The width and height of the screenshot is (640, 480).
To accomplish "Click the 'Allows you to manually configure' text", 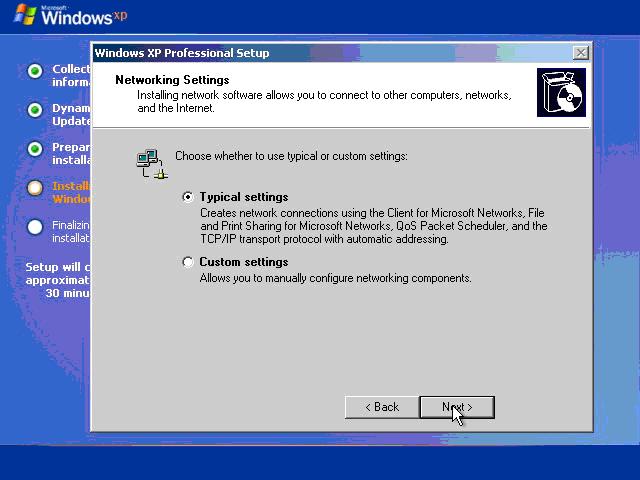I will coord(336,278).
